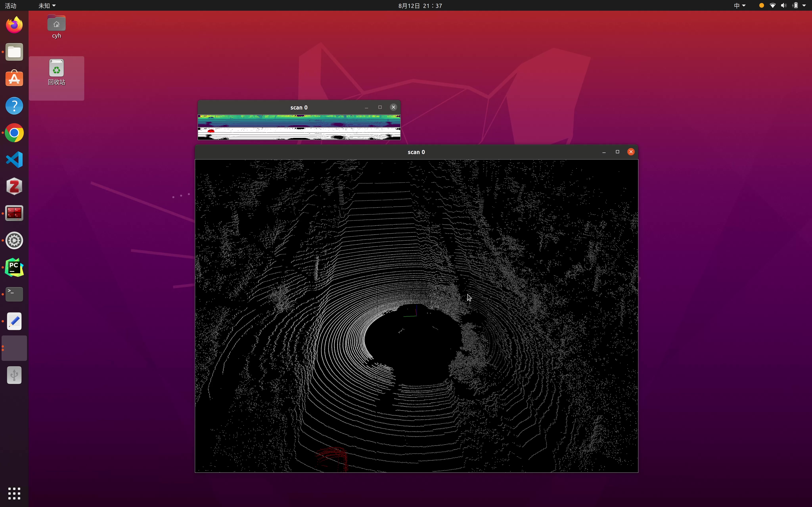
Task: Open Firefox from the dock
Action: [x=14, y=25]
